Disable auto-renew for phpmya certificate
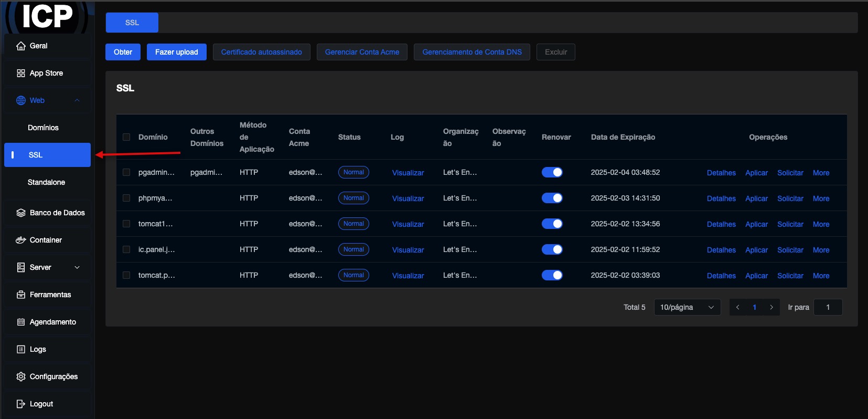 (x=552, y=198)
